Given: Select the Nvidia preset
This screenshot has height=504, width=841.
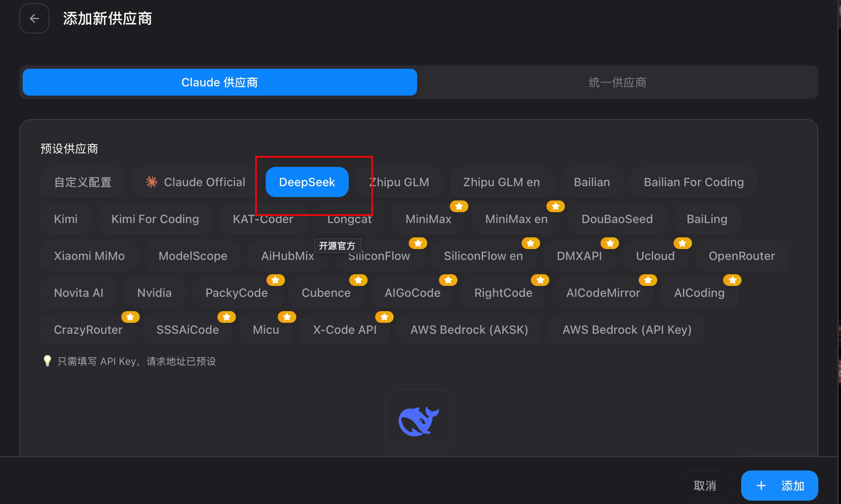Looking at the screenshot, I should (x=154, y=293).
